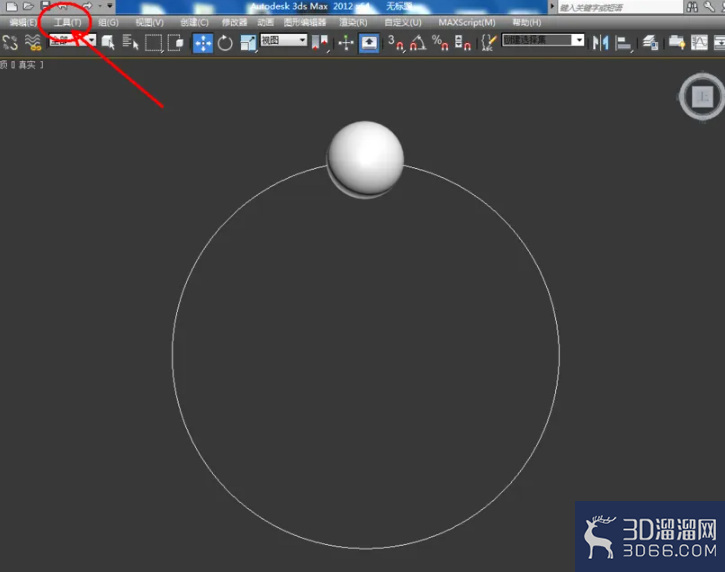
Task: Open the Select by Name tool
Action: tap(130, 43)
